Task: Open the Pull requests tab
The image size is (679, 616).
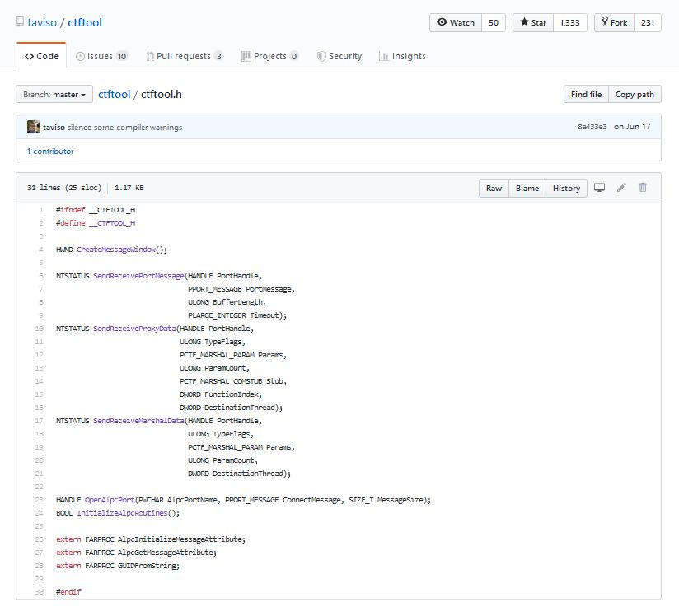Action: (185, 56)
